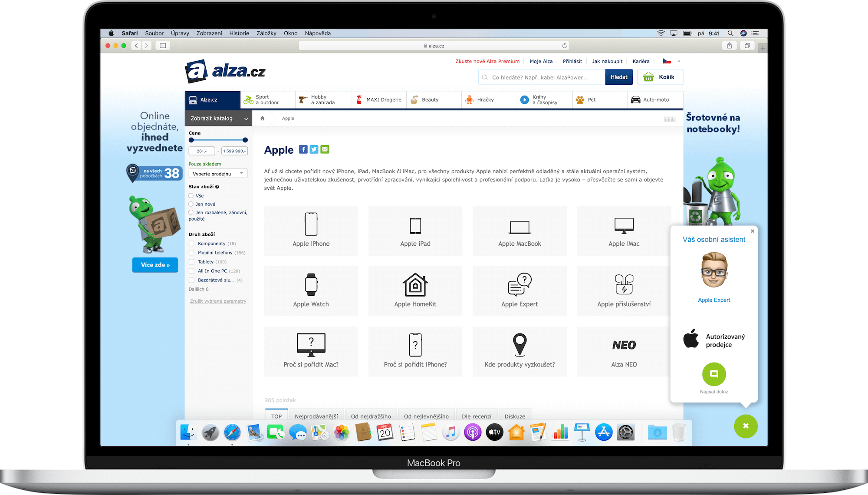Open the Záložky menu in Safari
Image resolution: width=868 pixels, height=495 pixels.
point(266,33)
